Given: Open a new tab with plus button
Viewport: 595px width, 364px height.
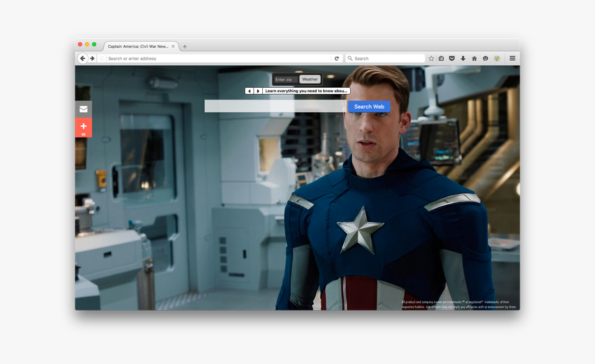Looking at the screenshot, I should pyautogui.click(x=185, y=46).
